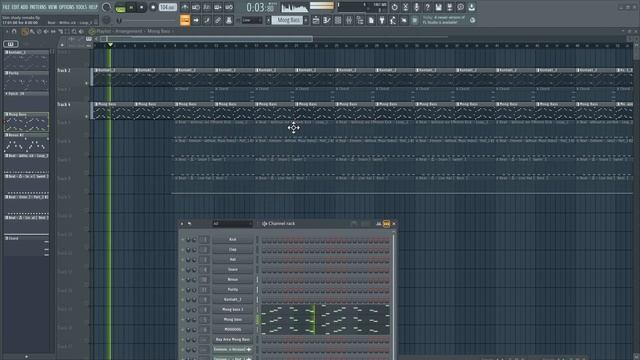Image resolution: width=640 pixels, height=360 pixels.
Task: Toggle loop recording icon in top recording row
Action: [229, 7]
